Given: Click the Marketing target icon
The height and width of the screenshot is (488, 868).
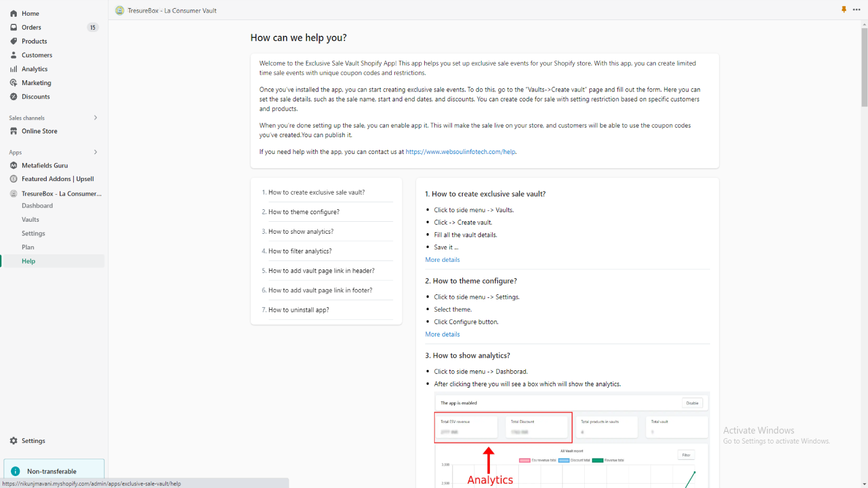Looking at the screenshot, I should tap(14, 83).
